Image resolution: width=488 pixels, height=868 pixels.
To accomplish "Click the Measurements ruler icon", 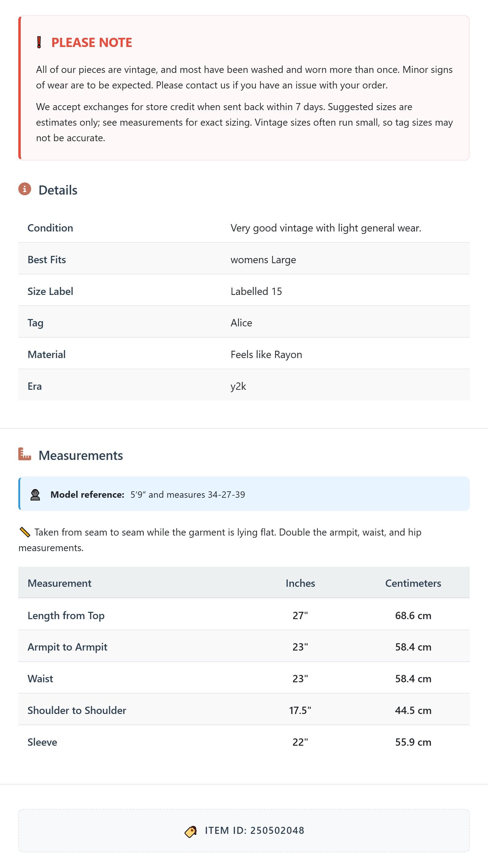I will pyautogui.click(x=25, y=454).
